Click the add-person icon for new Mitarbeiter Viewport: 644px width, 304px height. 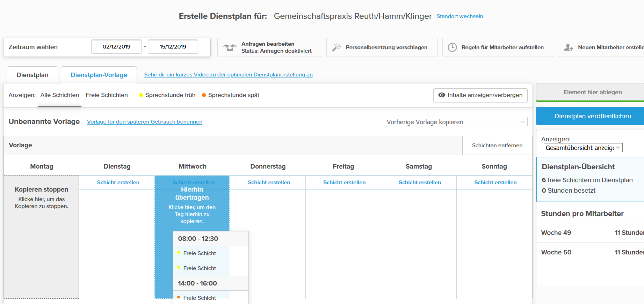[569, 47]
